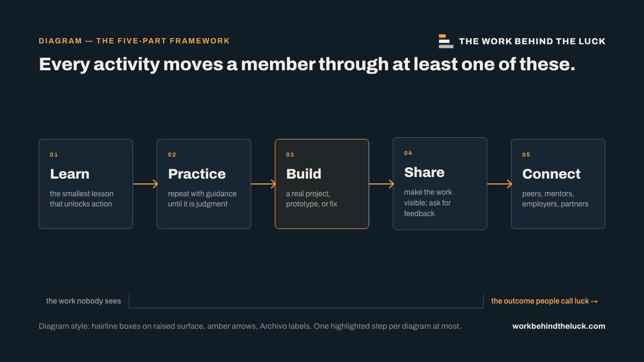Click the arrow between Build and Share

pyautogui.click(x=381, y=184)
